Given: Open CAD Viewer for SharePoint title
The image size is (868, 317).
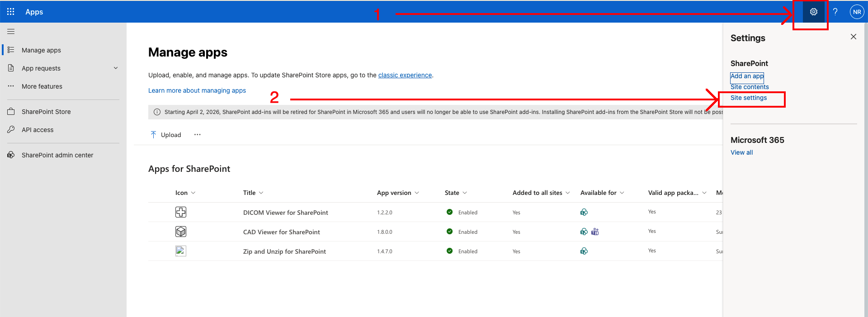Looking at the screenshot, I should (x=281, y=232).
